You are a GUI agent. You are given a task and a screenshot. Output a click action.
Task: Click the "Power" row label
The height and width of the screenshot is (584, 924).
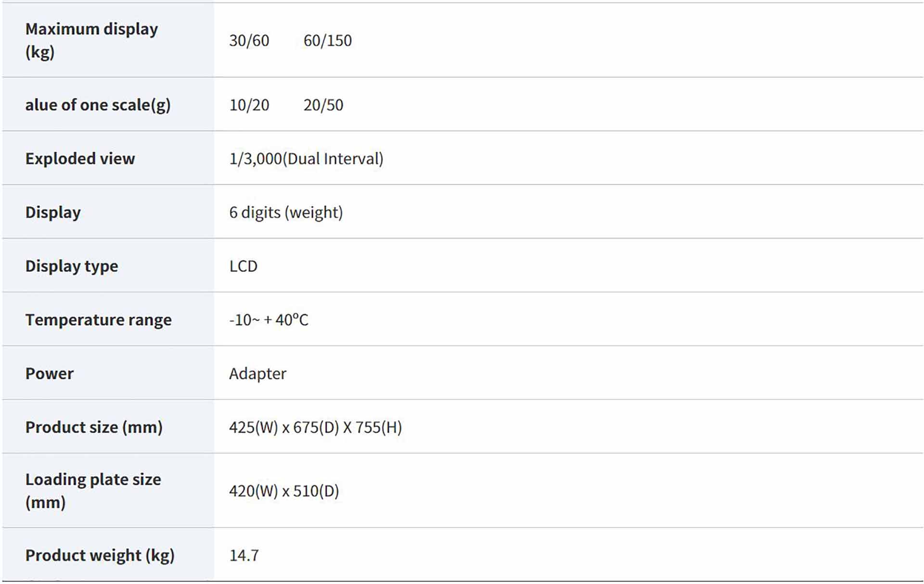(x=49, y=374)
